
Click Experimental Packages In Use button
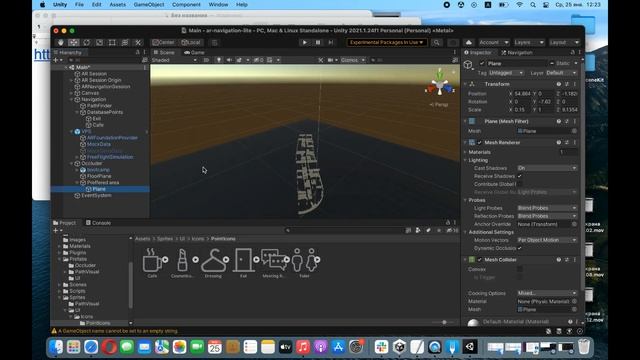(x=386, y=42)
